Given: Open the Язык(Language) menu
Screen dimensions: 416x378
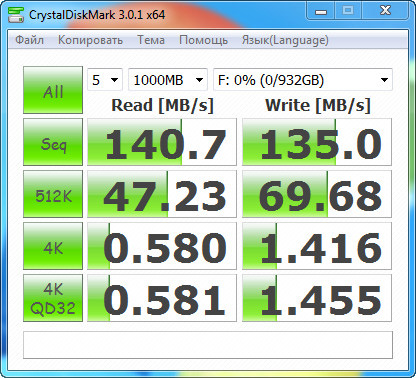Looking at the screenshot, I should pos(285,40).
